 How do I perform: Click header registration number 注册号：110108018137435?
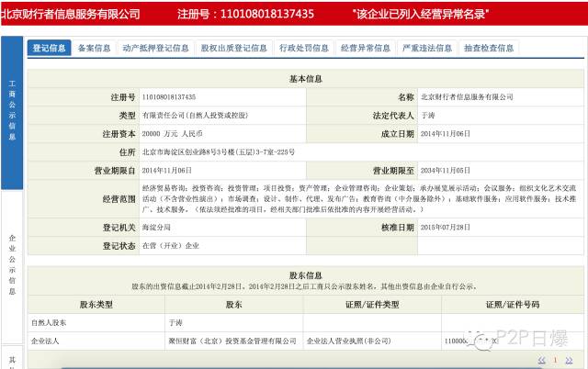pyautogui.click(x=245, y=14)
